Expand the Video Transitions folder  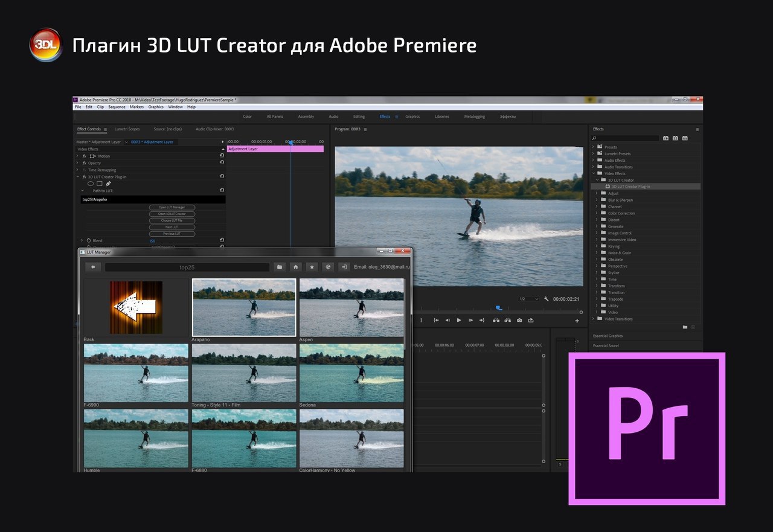tap(593, 319)
